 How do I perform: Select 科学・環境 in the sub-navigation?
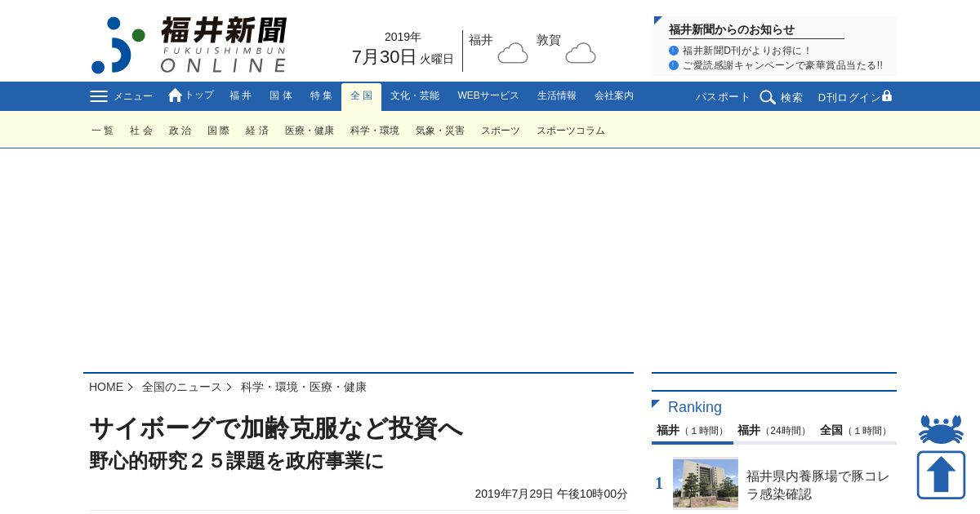coord(375,131)
